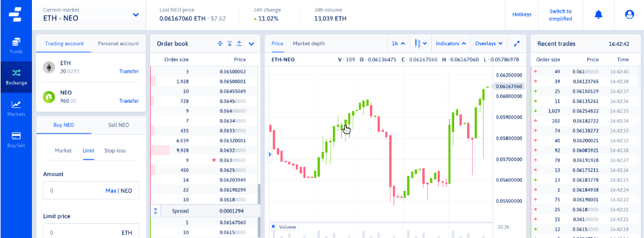
Task: Select the Stop-loss order type
Action: [x=115, y=151]
